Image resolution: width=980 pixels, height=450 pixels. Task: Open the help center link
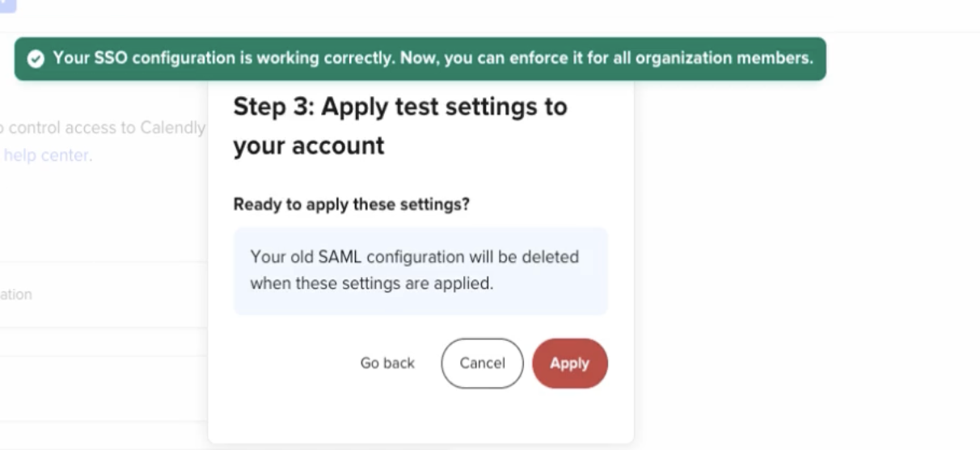(45, 155)
